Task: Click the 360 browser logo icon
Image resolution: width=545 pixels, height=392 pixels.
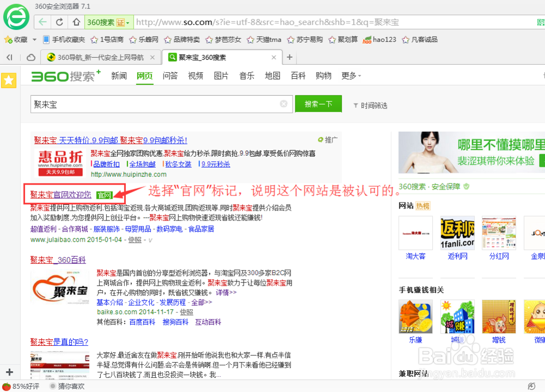Action: (x=16, y=16)
